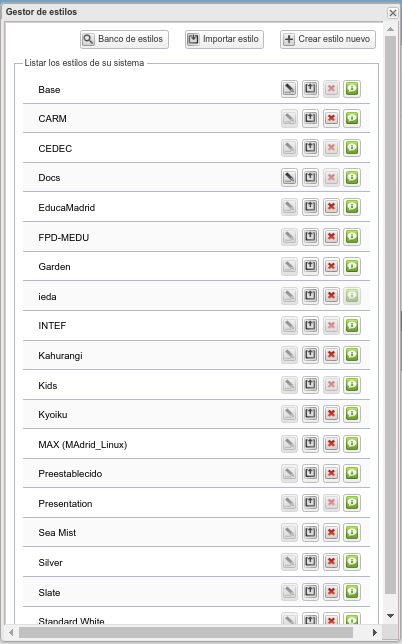This screenshot has width=402, height=644.
Task: Delete the FPD-MEDU style
Action: pos(331,237)
